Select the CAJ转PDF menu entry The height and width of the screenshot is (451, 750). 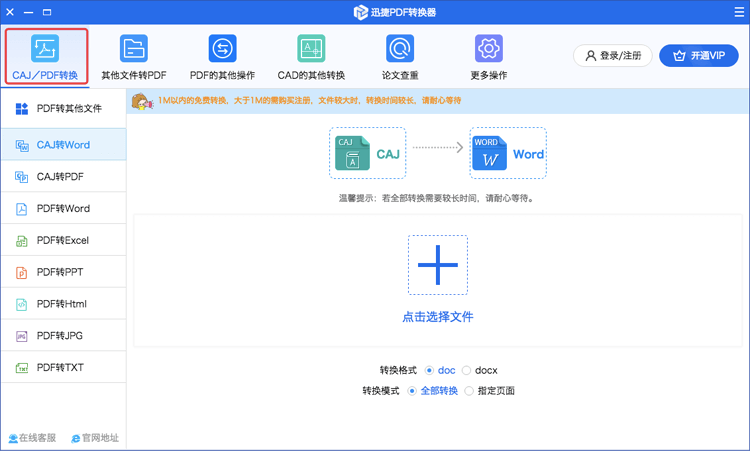(x=64, y=176)
